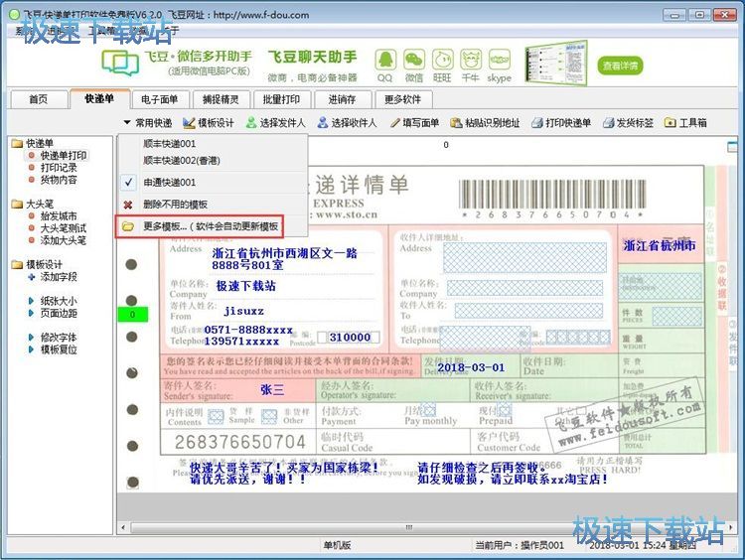
Task: Click the 飞豆聊天助手 banner link
Action: coord(312,57)
